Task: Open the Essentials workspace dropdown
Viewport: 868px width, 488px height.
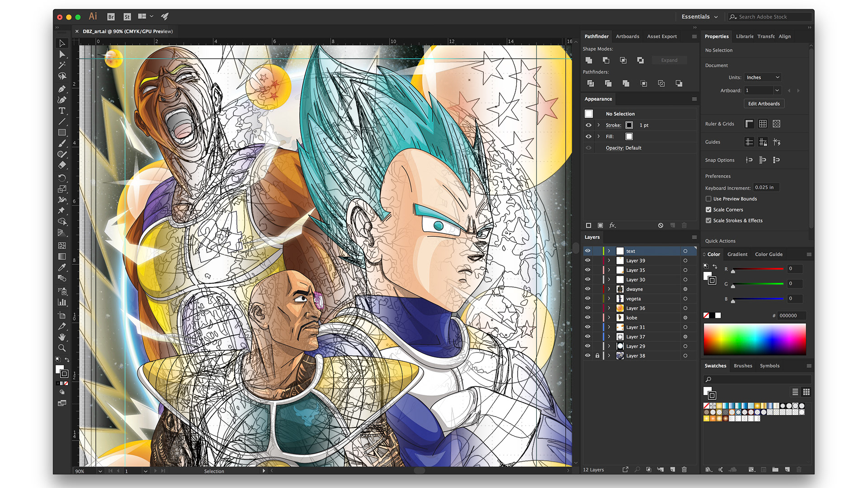Action: pos(699,17)
